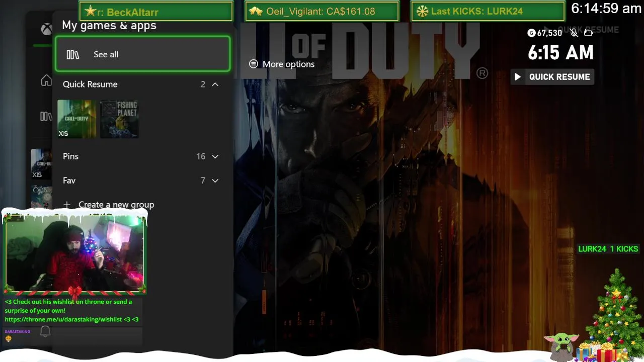Expand the Fav group chevron

(215, 180)
